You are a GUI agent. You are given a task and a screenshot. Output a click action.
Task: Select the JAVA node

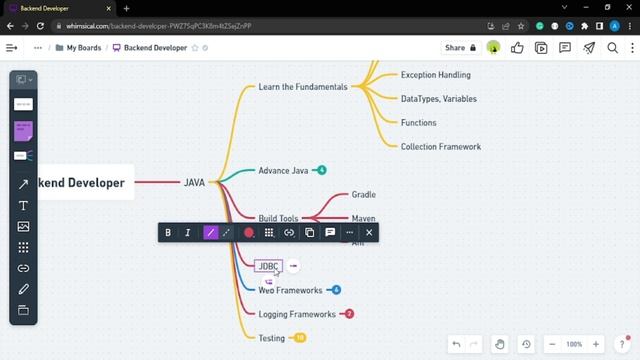pyautogui.click(x=194, y=182)
